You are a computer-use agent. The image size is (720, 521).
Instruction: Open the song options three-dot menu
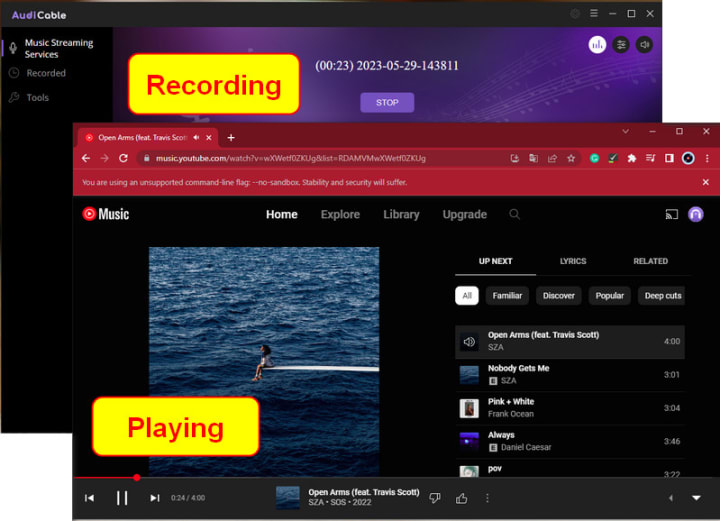[487, 498]
